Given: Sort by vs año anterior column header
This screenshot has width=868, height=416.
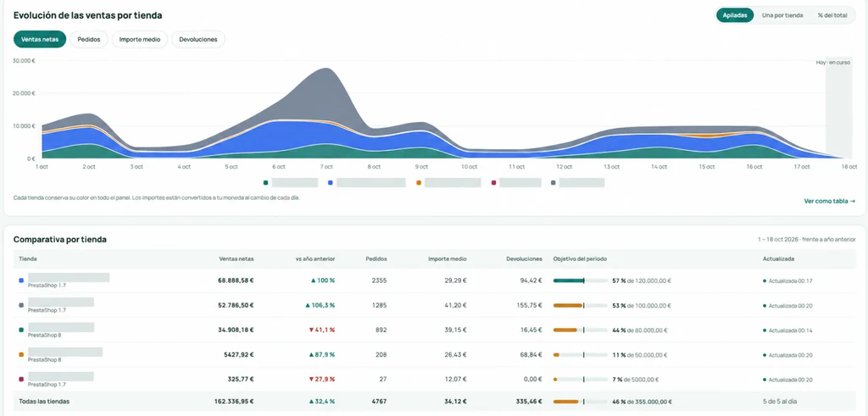Looking at the screenshot, I should [315, 259].
